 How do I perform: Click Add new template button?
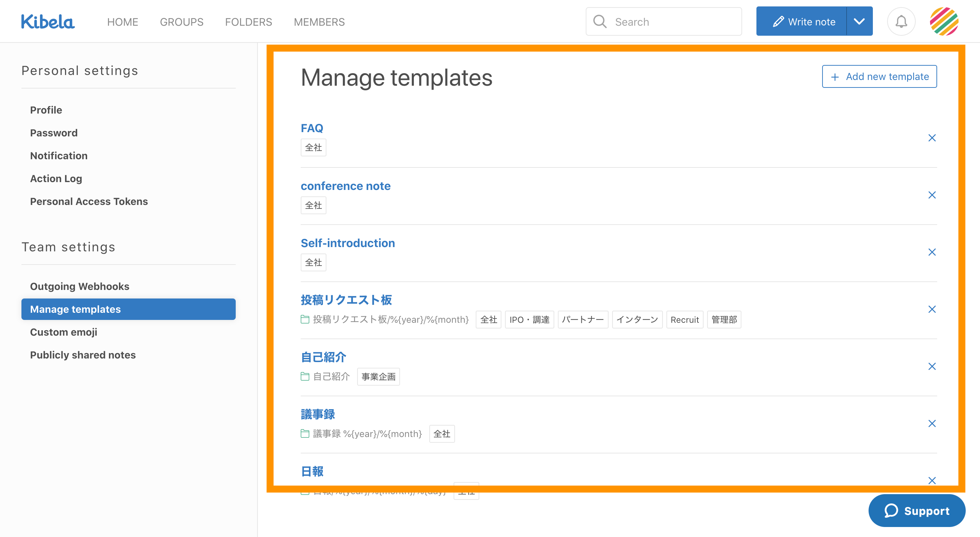879,76
